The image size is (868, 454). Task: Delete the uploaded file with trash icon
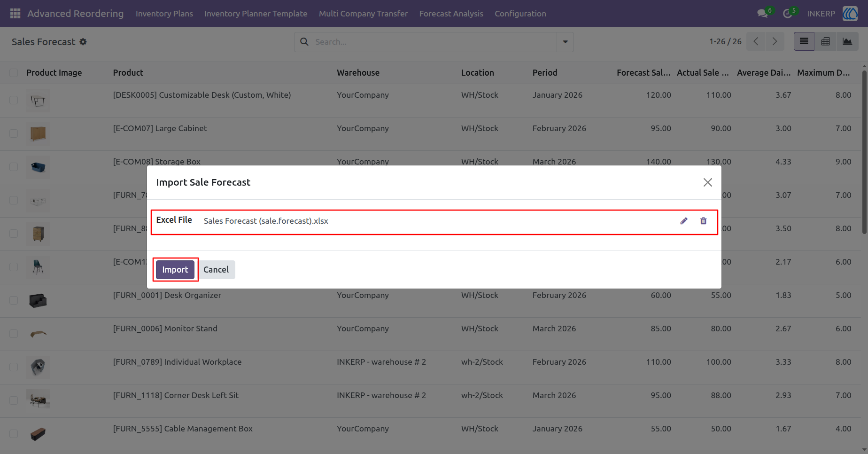coord(703,221)
